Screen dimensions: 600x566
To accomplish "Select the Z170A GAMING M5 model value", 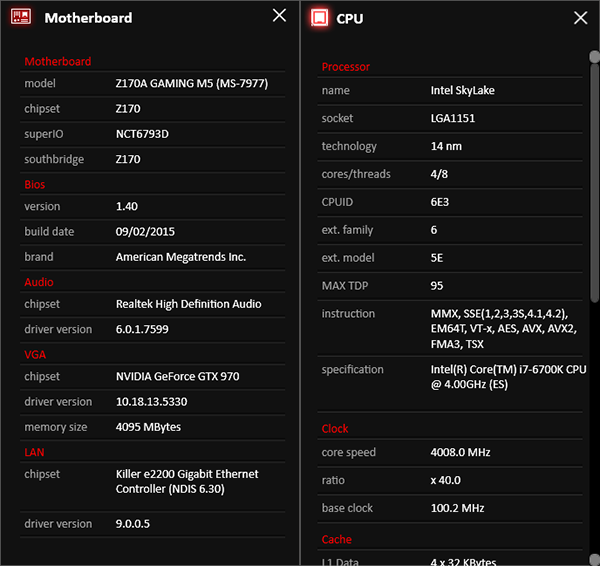I will (192, 84).
